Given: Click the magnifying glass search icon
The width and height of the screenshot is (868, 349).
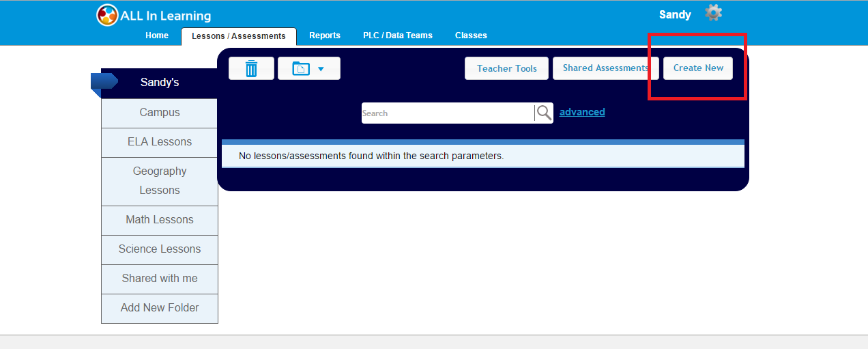Looking at the screenshot, I should [x=544, y=113].
